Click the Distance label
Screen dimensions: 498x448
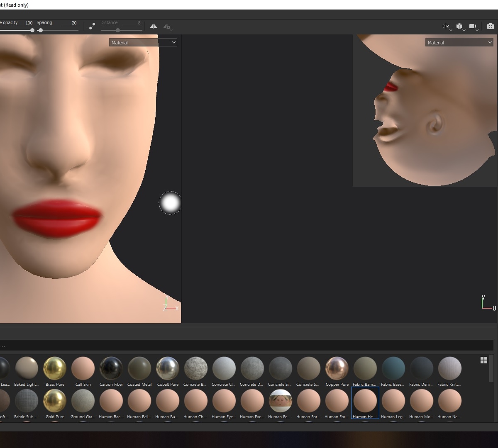pos(109,23)
